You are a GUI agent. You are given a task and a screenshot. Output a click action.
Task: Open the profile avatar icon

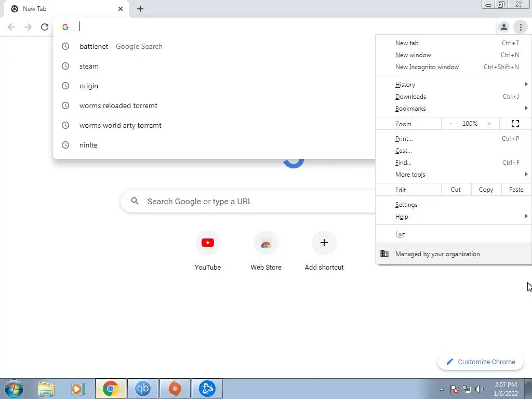click(503, 27)
